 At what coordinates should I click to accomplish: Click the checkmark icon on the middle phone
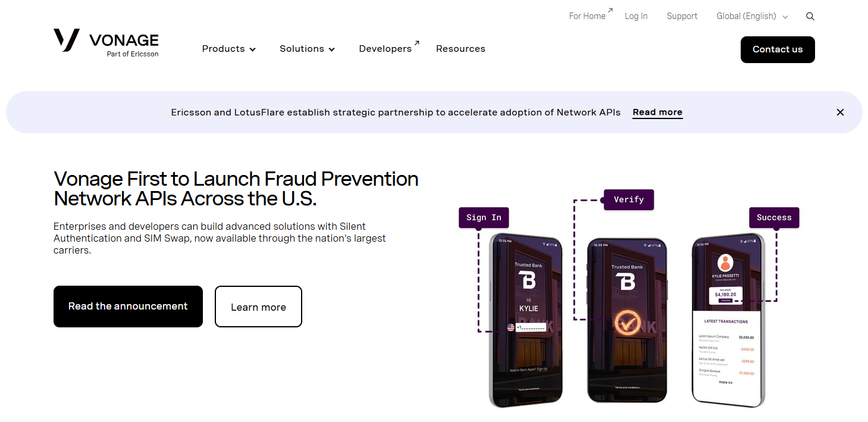(627, 321)
